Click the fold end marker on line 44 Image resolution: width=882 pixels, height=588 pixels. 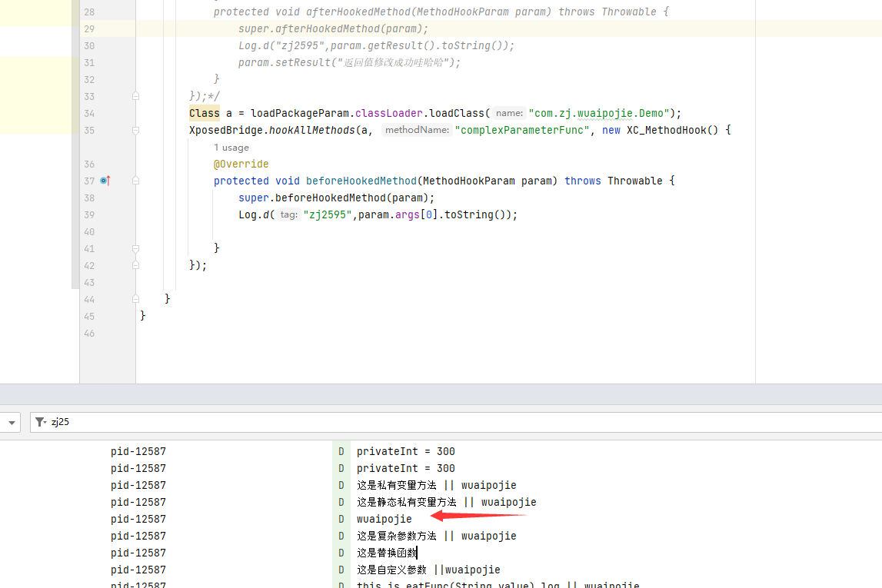point(135,299)
